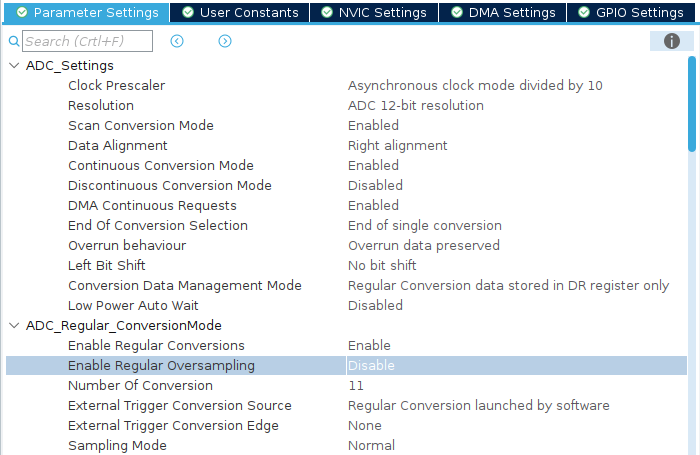Screen dimensions: 700x455
Task: Go to previous search result arrow
Action: (x=177, y=41)
